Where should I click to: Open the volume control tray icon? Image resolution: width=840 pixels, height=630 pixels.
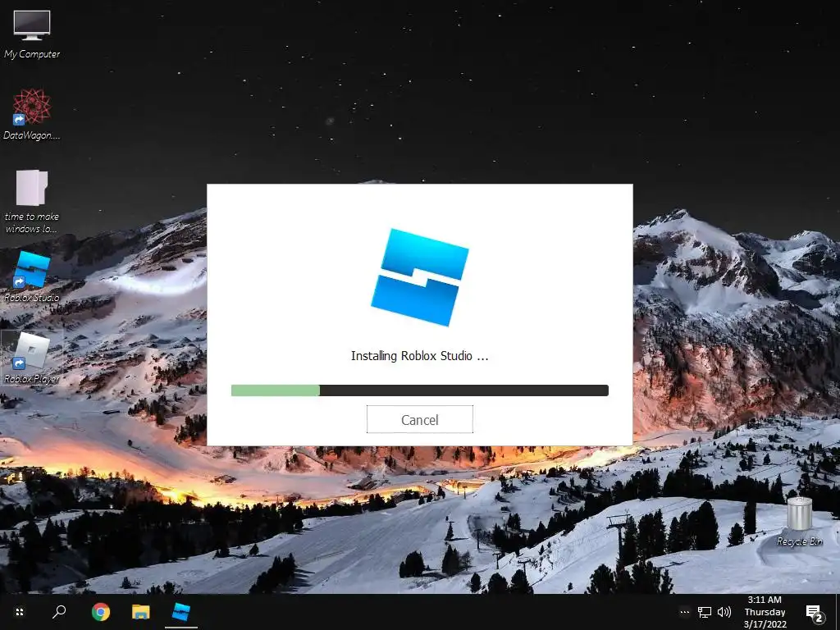(x=724, y=612)
